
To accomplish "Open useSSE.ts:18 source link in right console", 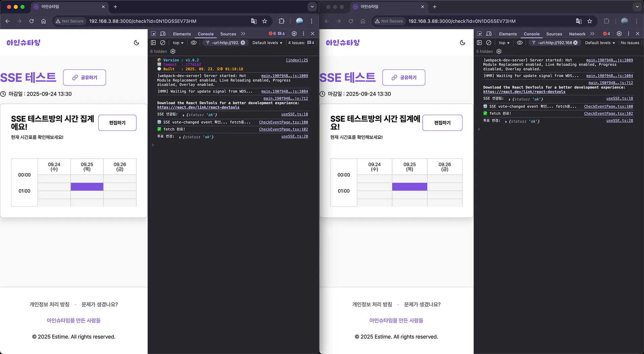I will click(x=619, y=98).
